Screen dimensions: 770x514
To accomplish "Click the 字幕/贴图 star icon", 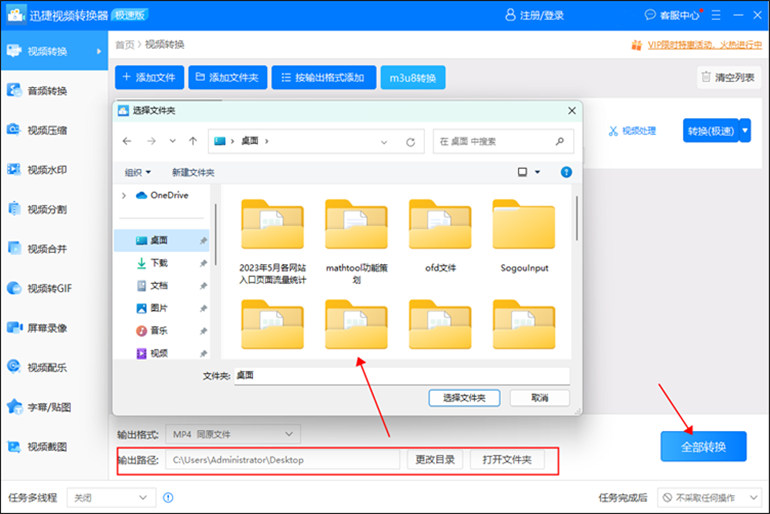I will (x=14, y=406).
